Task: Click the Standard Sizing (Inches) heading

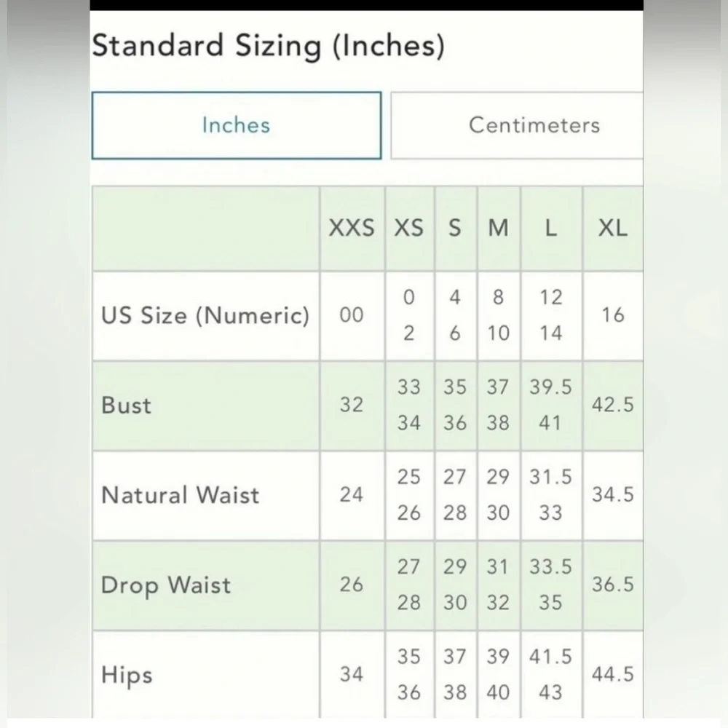Action: click(x=267, y=47)
